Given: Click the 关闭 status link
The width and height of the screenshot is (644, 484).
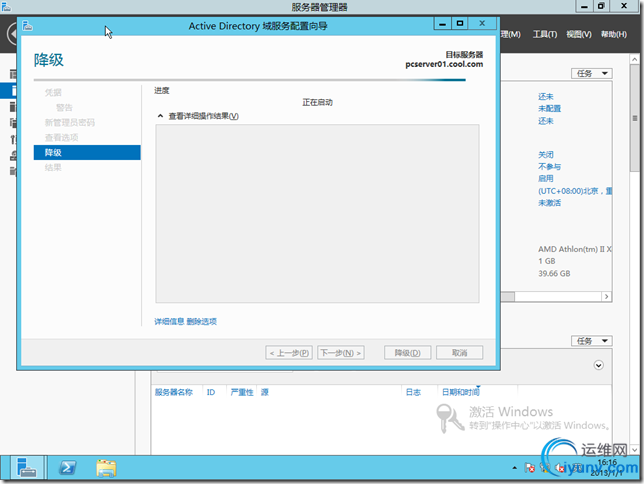Looking at the screenshot, I should tap(546, 154).
